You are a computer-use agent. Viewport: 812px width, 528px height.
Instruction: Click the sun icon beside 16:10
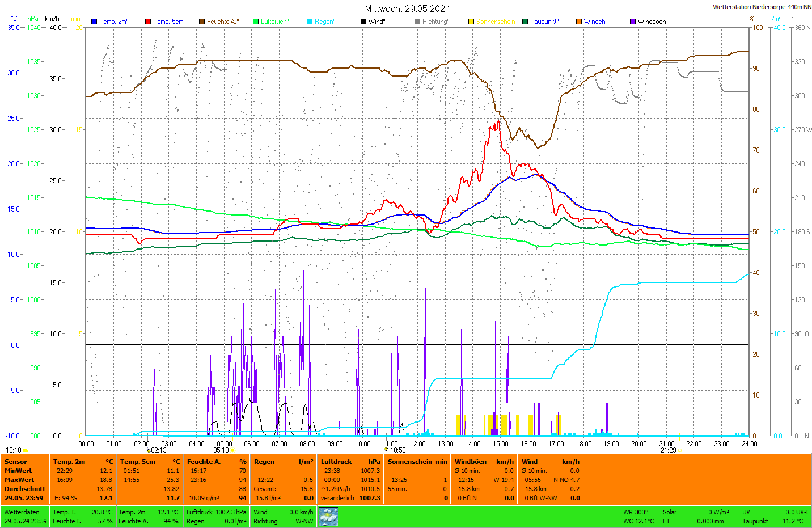(26, 450)
